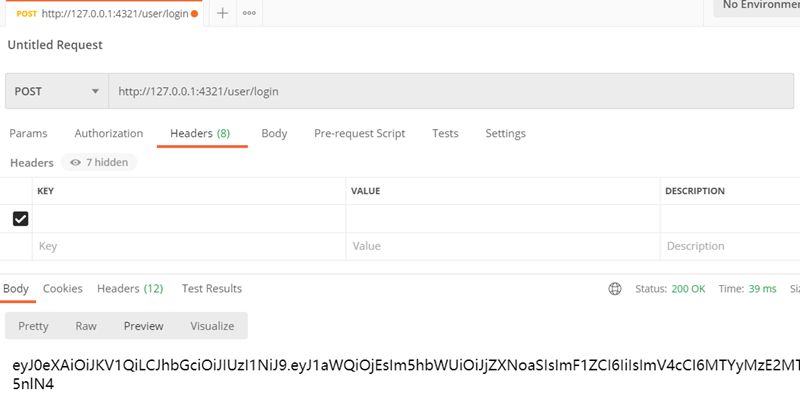Click the orange unsaved dot on request tab
This screenshot has height=405, width=800.
(x=194, y=13)
